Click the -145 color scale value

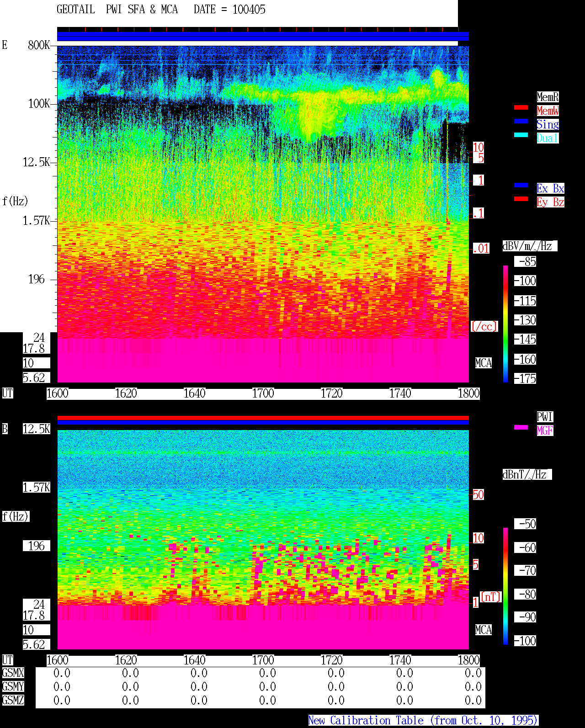[526, 339]
